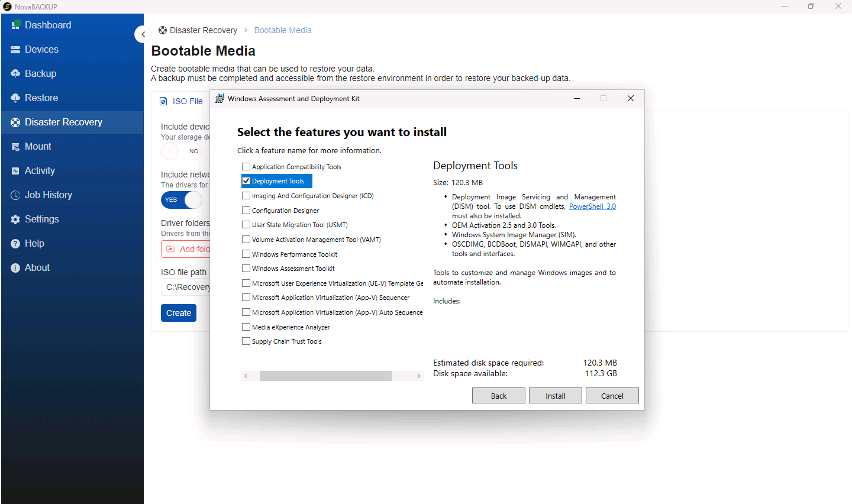Click the Disaster Recovery breadcrumb icon
852x504 pixels.
pyautogui.click(x=163, y=30)
